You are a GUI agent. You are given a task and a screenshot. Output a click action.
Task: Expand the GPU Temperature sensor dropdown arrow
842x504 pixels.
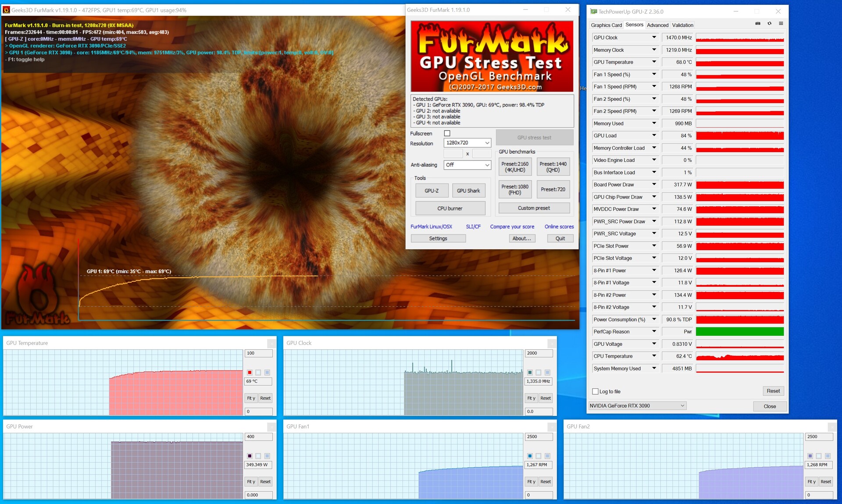tap(654, 62)
